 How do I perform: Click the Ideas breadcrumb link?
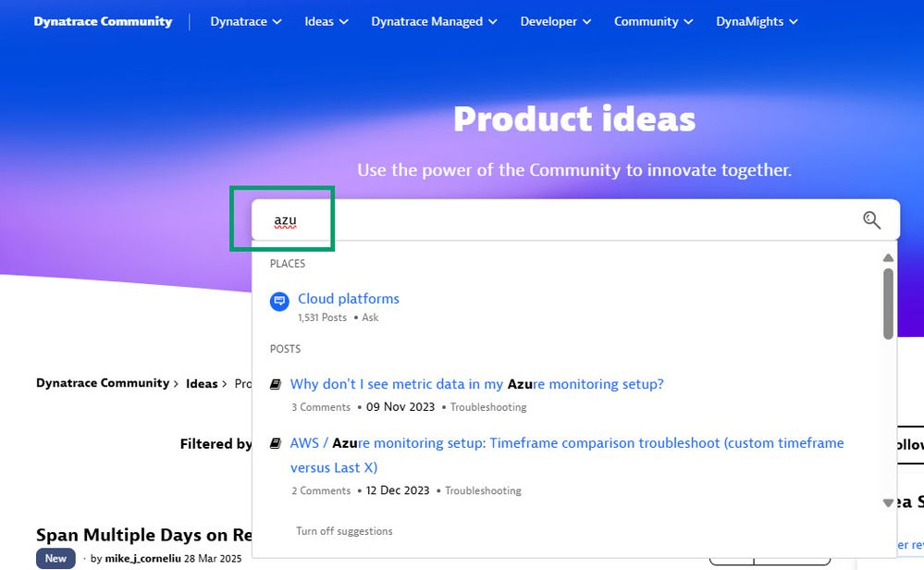[202, 384]
